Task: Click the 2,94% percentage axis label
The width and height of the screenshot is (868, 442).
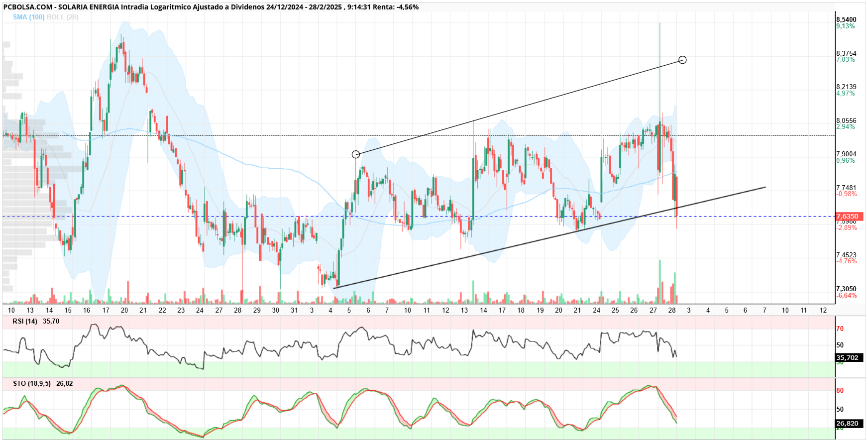Action: [x=846, y=126]
